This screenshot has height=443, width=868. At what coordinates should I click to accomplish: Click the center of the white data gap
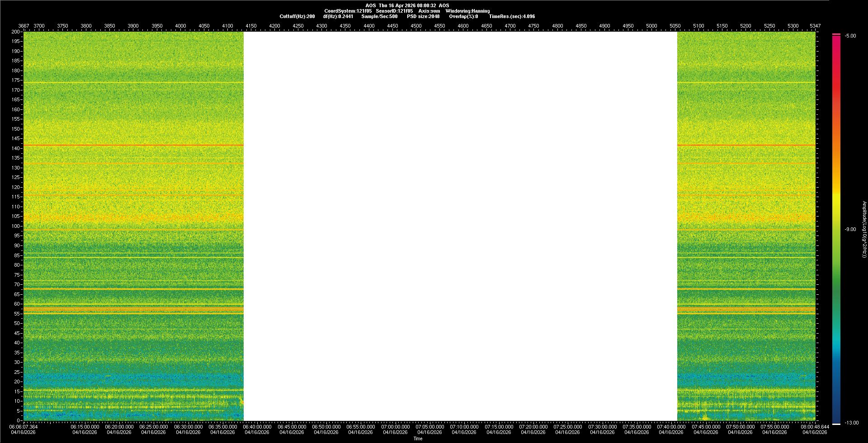tap(460, 226)
